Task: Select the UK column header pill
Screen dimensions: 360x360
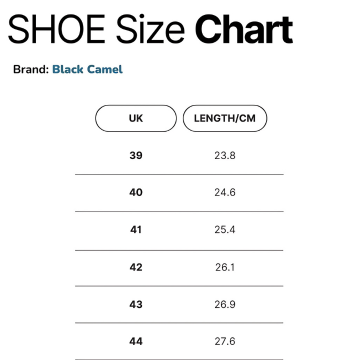Action: coord(136,118)
